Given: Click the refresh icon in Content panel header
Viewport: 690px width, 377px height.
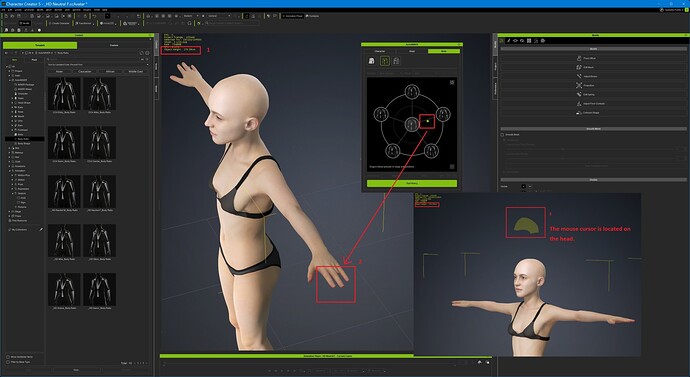Looking at the screenshot, I should [142, 53].
